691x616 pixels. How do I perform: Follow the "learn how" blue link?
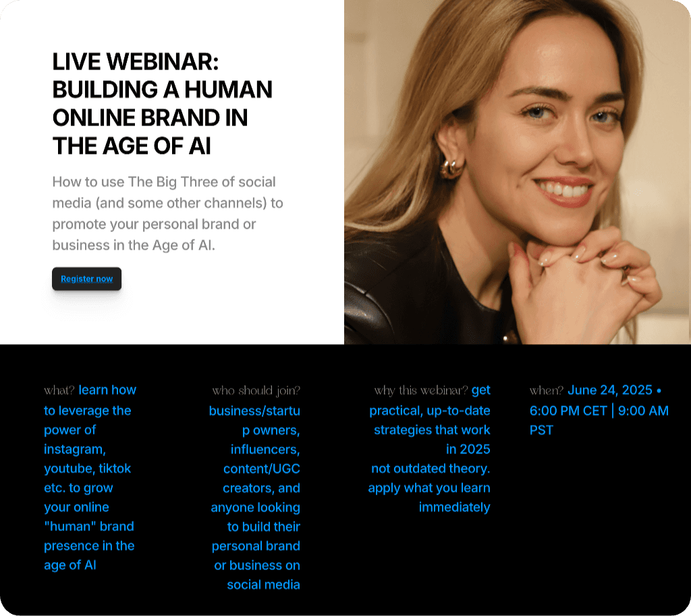tap(107, 390)
